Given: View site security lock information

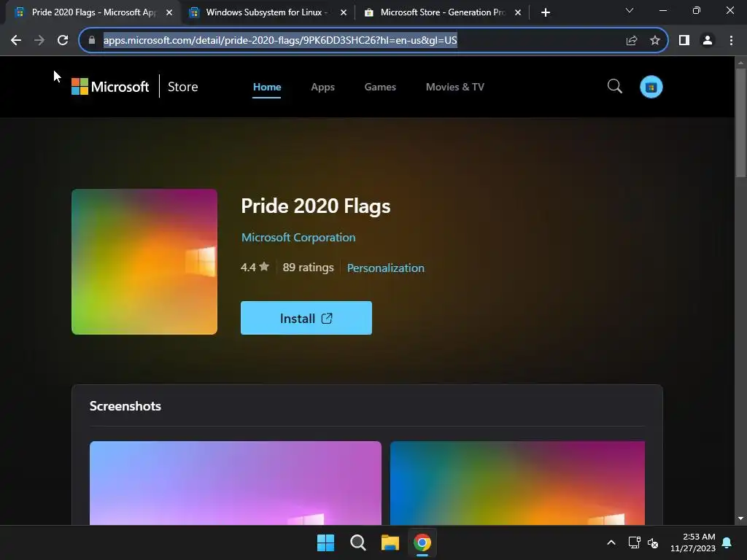Looking at the screenshot, I should pos(92,41).
